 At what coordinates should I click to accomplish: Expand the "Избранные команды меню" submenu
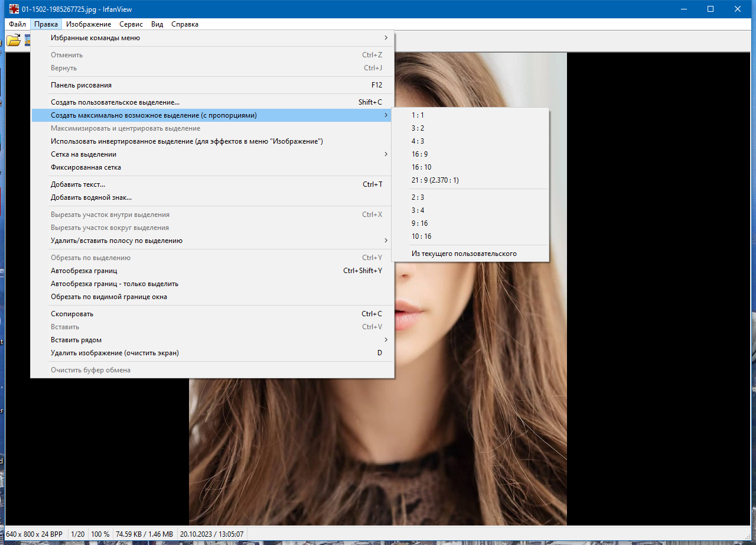[213, 38]
